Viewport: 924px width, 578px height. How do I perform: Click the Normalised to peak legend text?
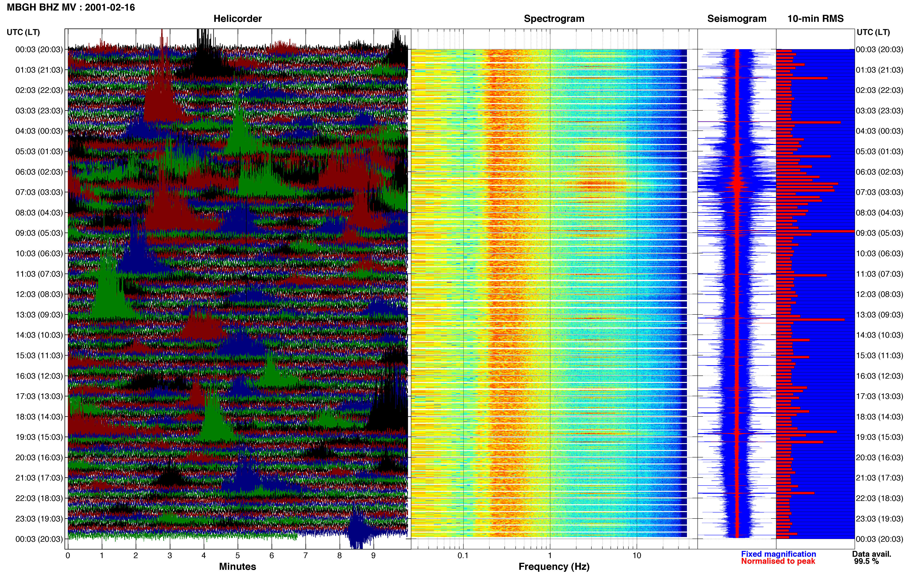point(778,561)
